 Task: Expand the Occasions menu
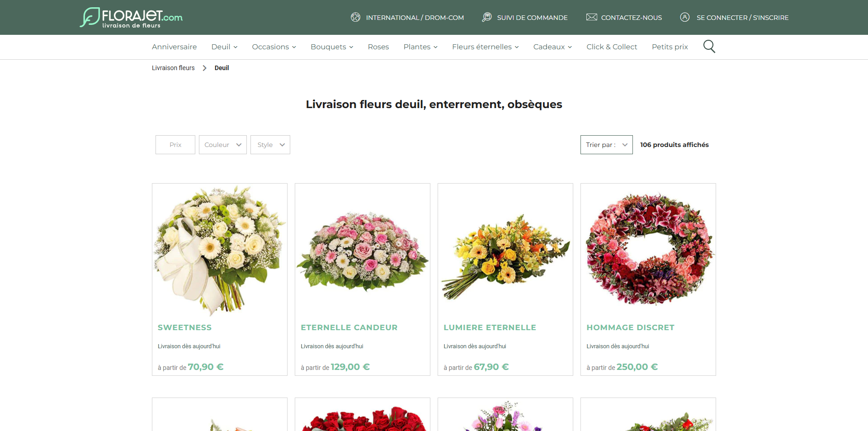(x=274, y=47)
